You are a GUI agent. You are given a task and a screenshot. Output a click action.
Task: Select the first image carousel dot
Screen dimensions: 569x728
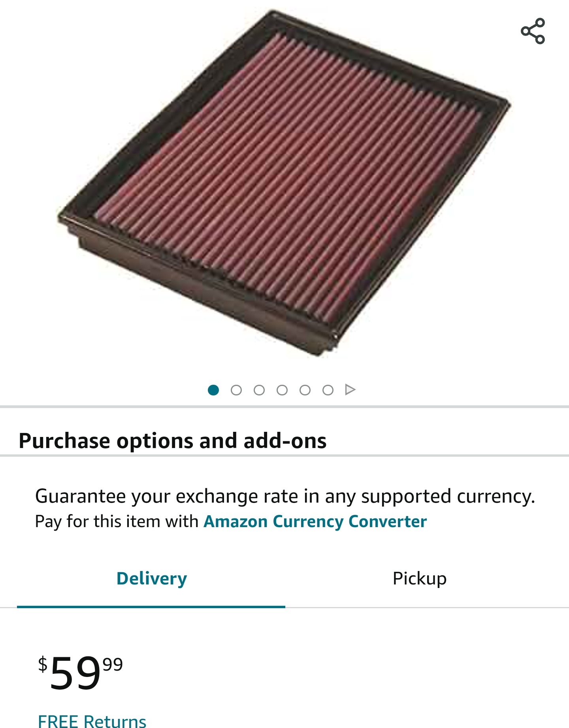tap(213, 390)
